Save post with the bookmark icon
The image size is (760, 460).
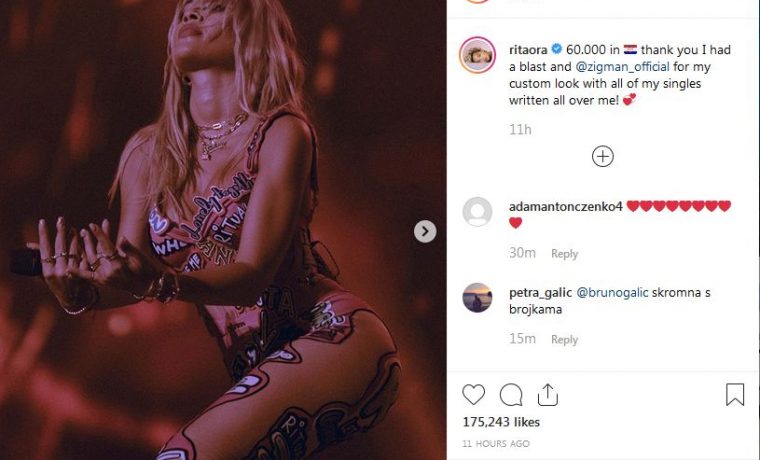pos(735,395)
